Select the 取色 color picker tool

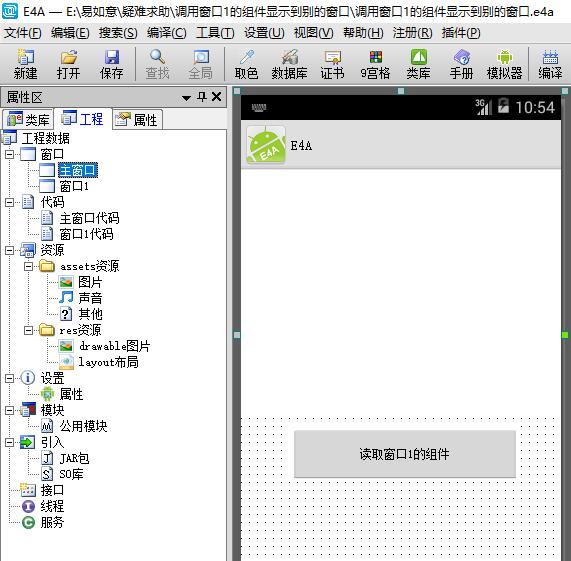pyautogui.click(x=247, y=65)
